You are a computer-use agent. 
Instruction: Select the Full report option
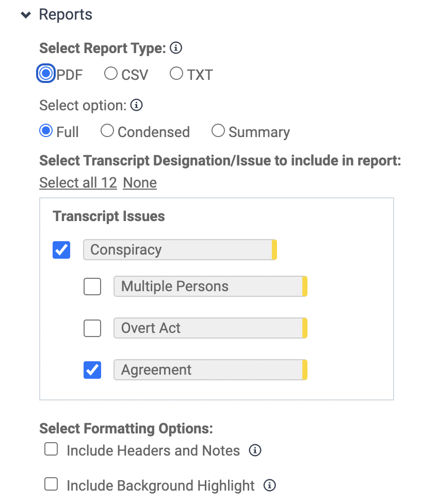point(46,131)
